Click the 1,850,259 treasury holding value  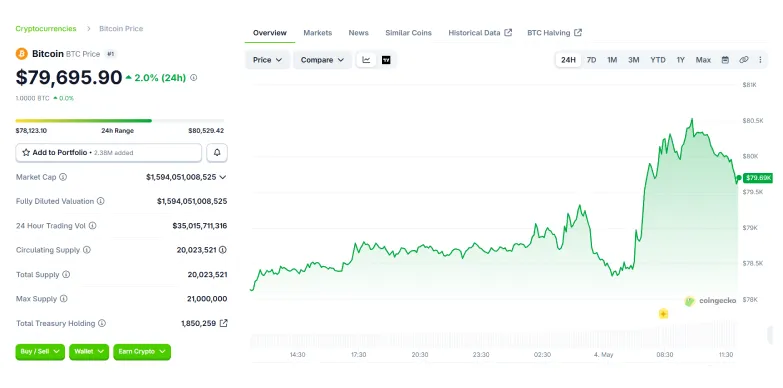coord(198,323)
